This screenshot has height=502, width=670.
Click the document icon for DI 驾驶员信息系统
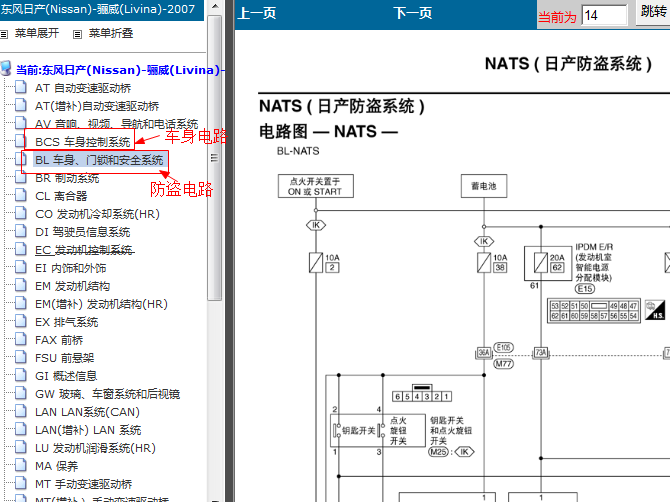(21, 231)
